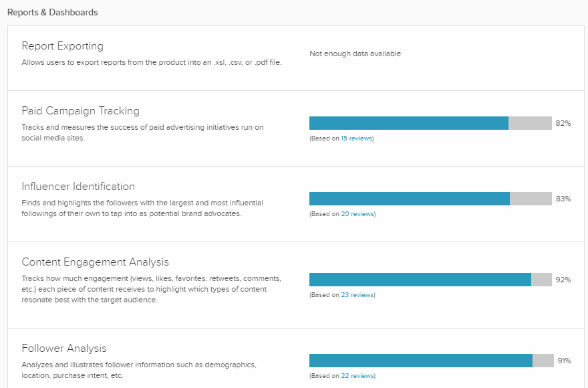Click the 'Not enough data available' text
The image size is (588, 388).
tap(355, 54)
